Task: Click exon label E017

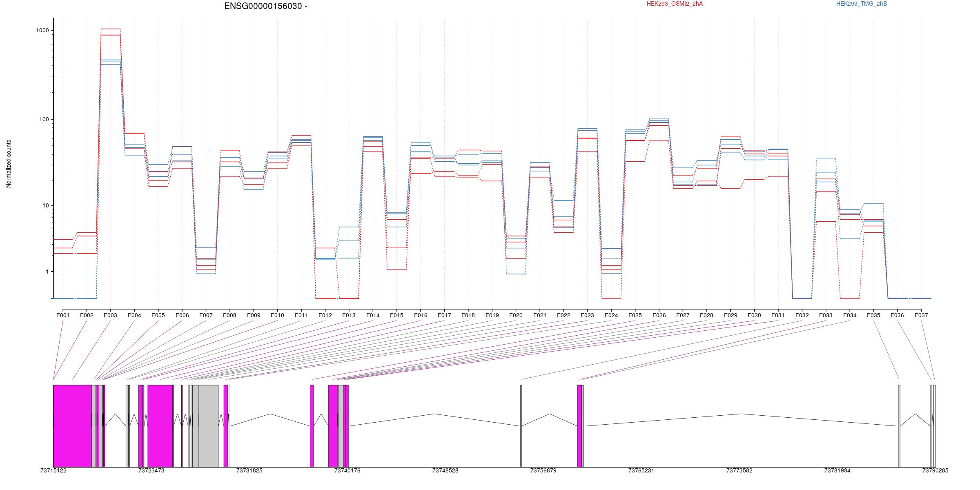Action: point(444,315)
